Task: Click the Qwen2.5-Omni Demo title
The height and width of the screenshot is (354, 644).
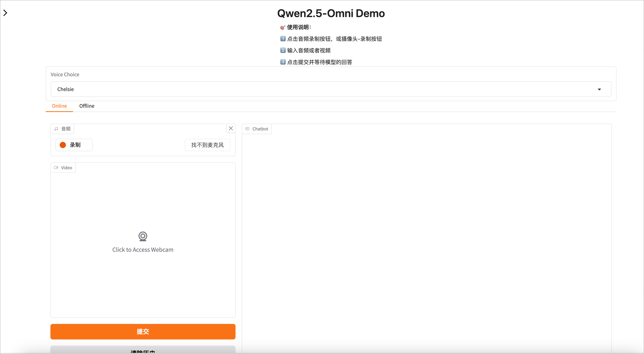Action: coord(331,13)
